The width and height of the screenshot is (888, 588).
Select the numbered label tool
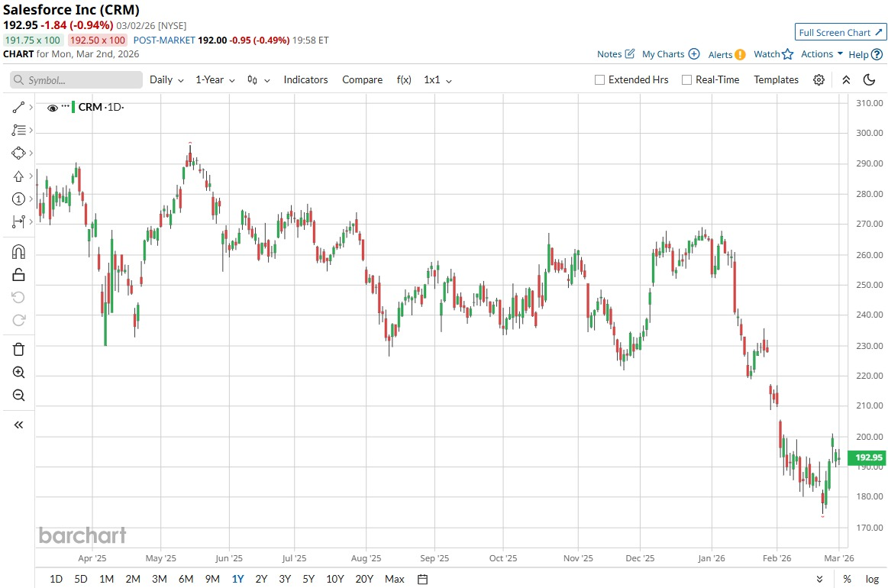tap(18, 199)
